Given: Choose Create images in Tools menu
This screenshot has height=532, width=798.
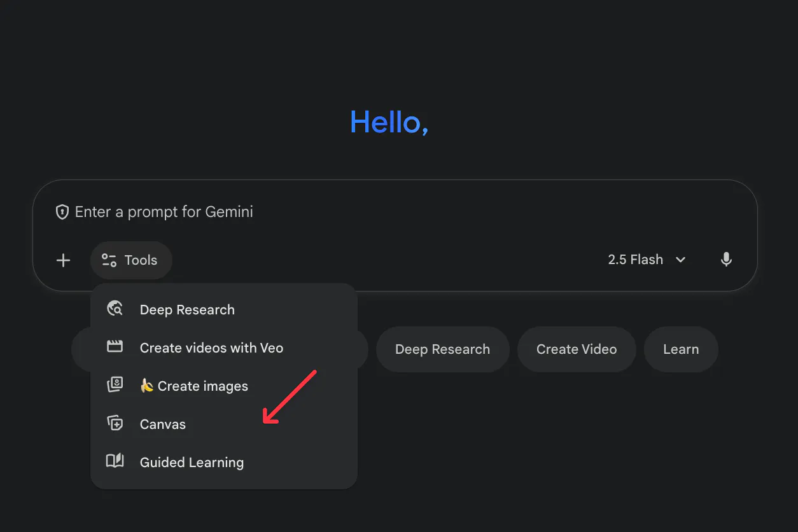Looking at the screenshot, I should pyautogui.click(x=224, y=386).
